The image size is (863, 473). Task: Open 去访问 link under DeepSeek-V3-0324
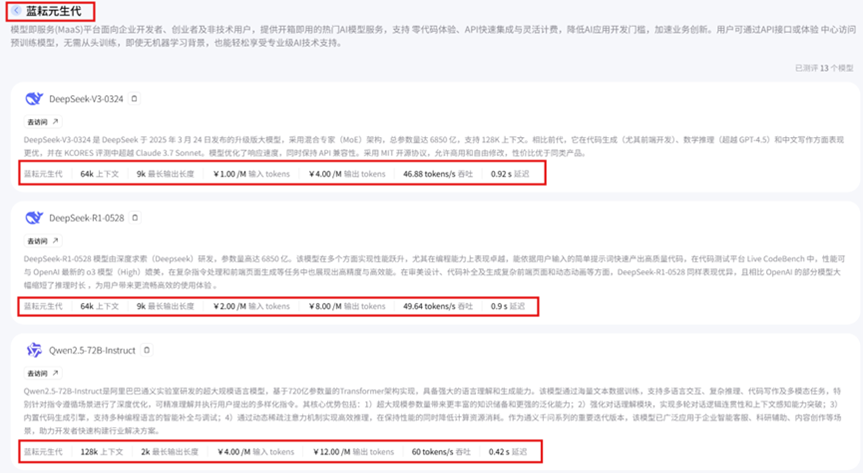point(42,122)
